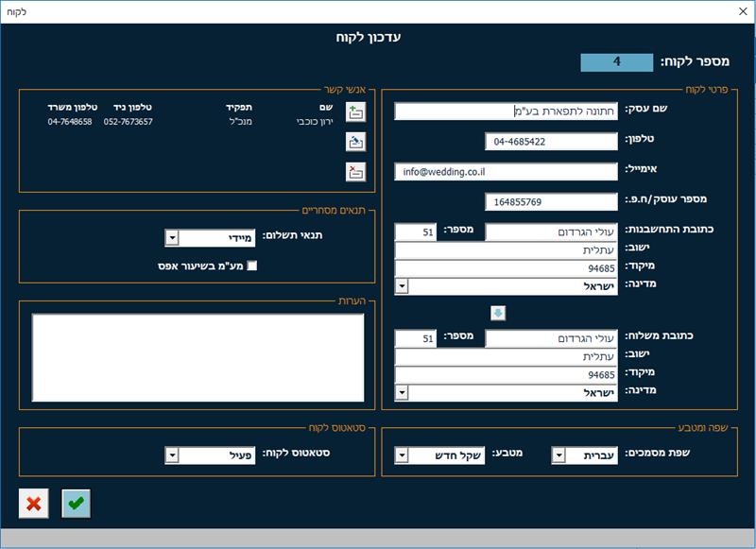Expand the סטאטוס לקוח status dropdown
The height and width of the screenshot is (549, 756).
point(172,455)
